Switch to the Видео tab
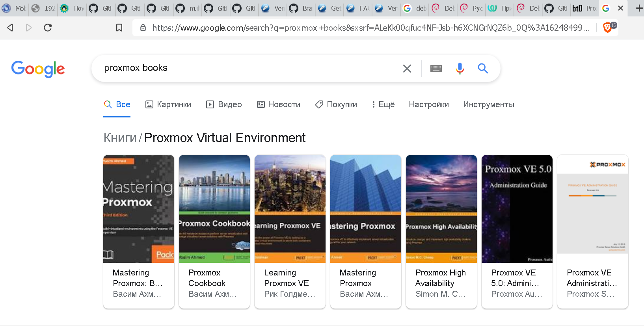This screenshot has width=644, height=331. [x=224, y=104]
